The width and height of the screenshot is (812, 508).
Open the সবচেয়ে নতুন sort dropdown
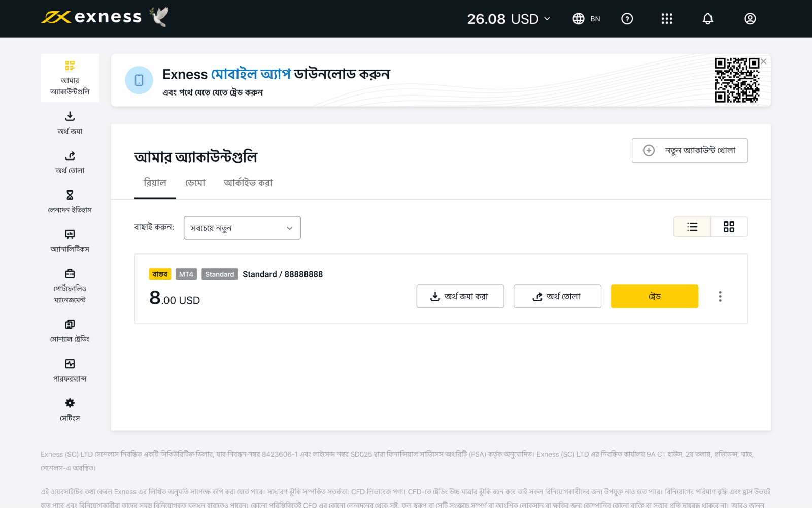tap(242, 228)
